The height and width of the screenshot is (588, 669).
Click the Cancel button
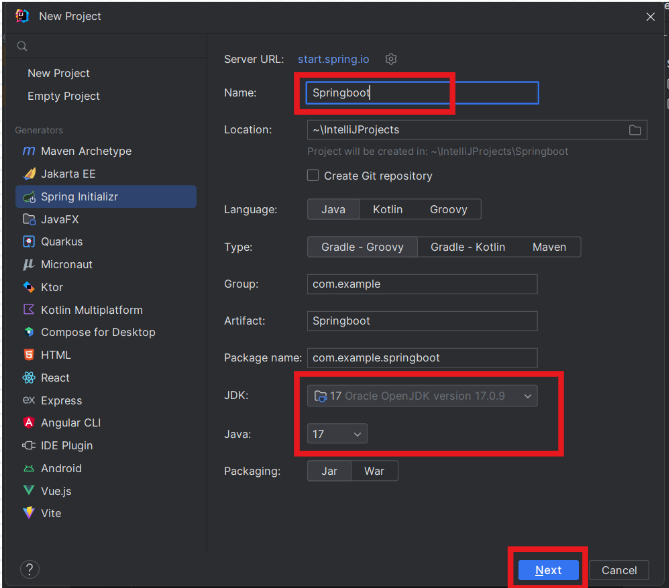[619, 570]
